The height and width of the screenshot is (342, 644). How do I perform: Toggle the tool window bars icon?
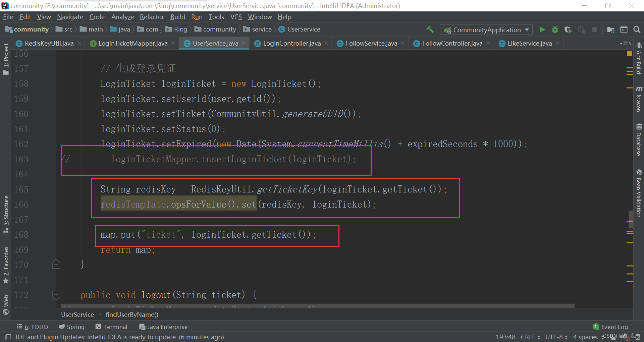click(x=8, y=337)
